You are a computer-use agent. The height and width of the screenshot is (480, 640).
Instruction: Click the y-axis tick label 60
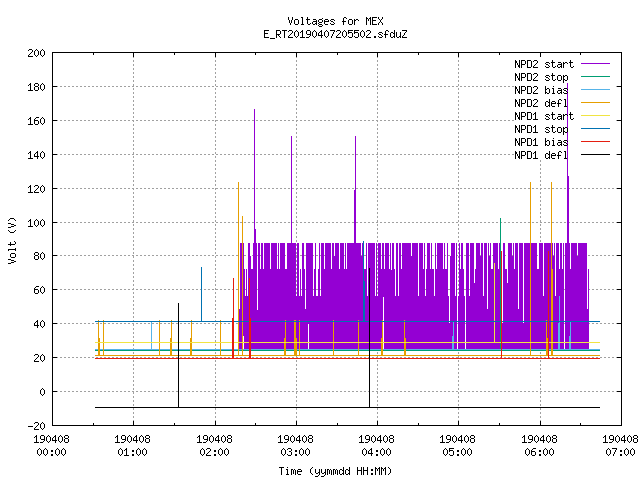(39, 290)
